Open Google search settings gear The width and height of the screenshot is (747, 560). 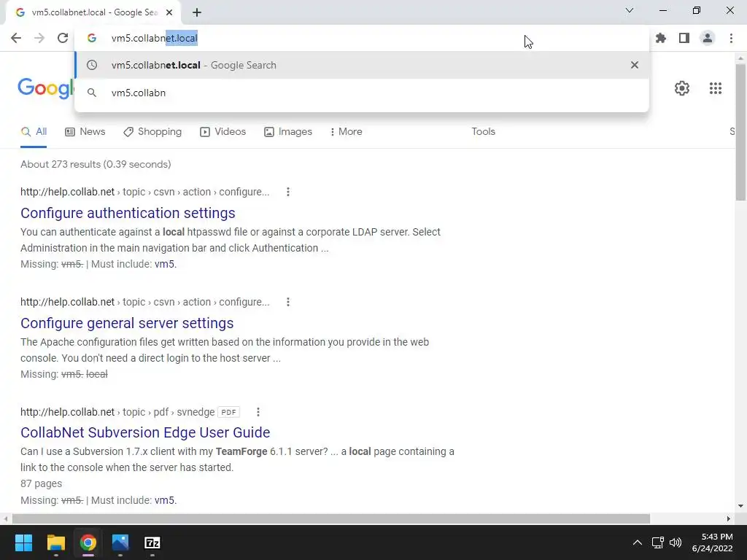(682, 88)
